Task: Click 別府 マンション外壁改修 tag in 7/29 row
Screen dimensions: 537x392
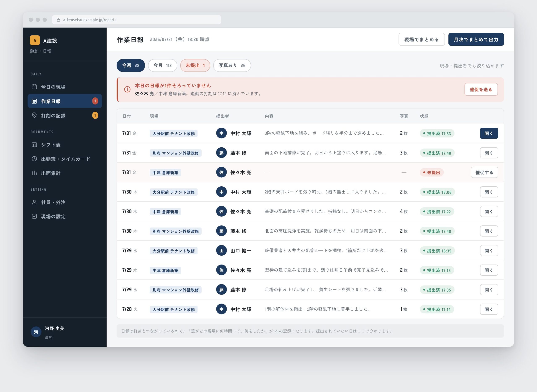Action: (x=175, y=290)
